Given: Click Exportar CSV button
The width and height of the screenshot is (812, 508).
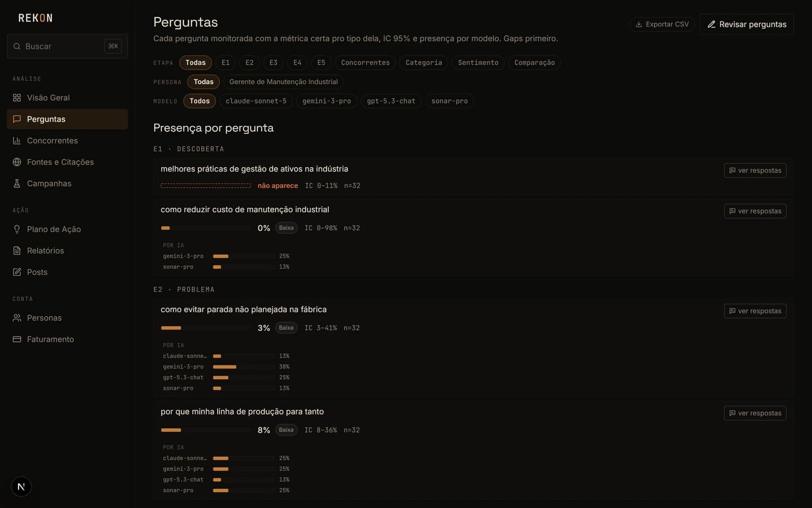Looking at the screenshot, I should (x=662, y=24).
